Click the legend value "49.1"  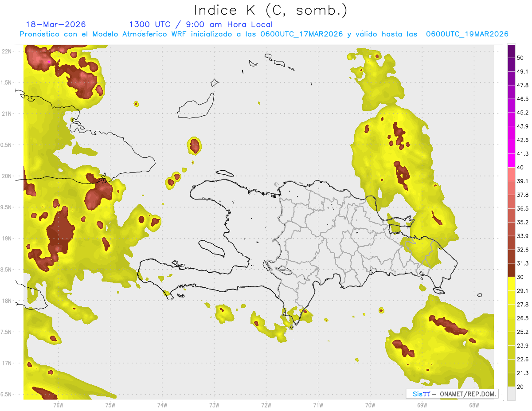pos(523,72)
